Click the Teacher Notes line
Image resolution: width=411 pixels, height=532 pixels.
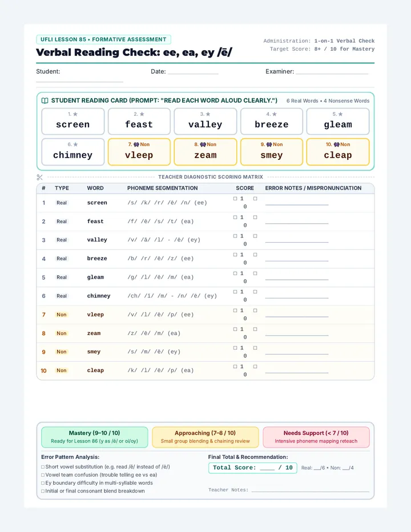(310, 491)
